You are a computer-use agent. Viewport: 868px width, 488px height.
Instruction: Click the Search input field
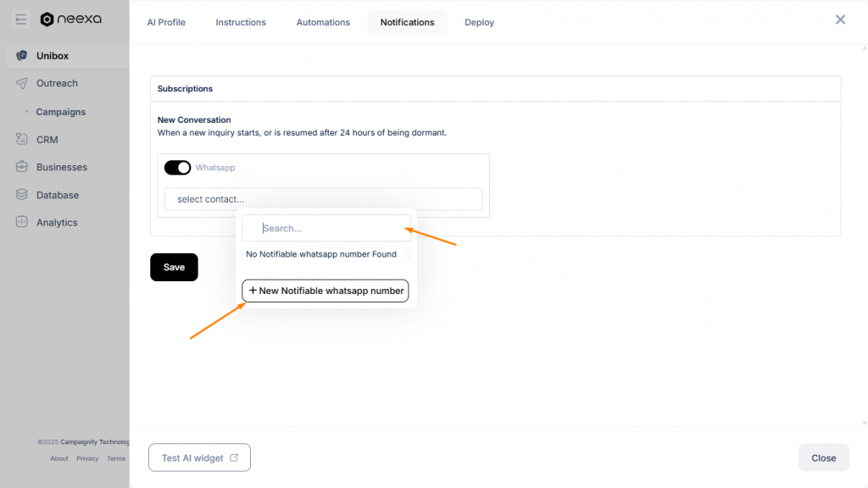(326, 227)
